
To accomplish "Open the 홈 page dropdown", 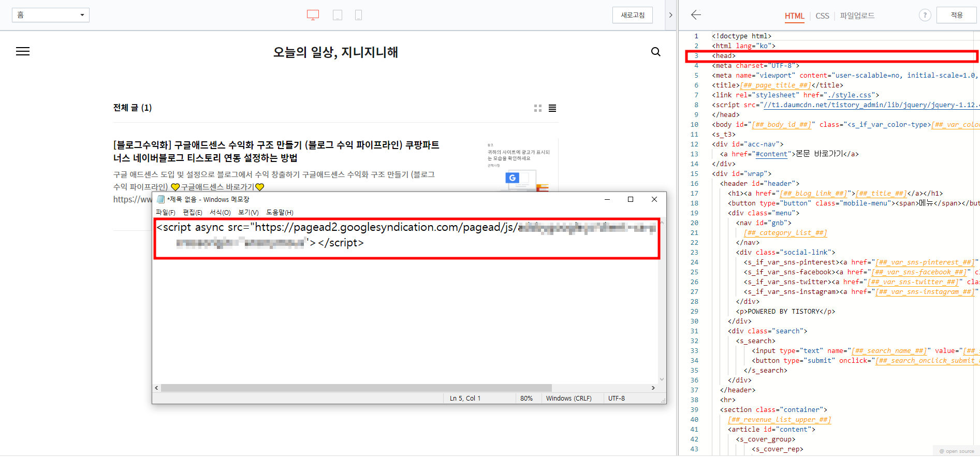I will point(51,15).
